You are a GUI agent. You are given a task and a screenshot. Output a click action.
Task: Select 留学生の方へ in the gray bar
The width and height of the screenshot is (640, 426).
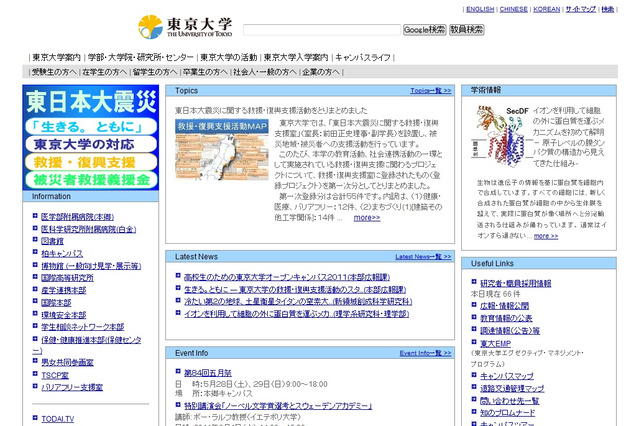[x=155, y=72]
